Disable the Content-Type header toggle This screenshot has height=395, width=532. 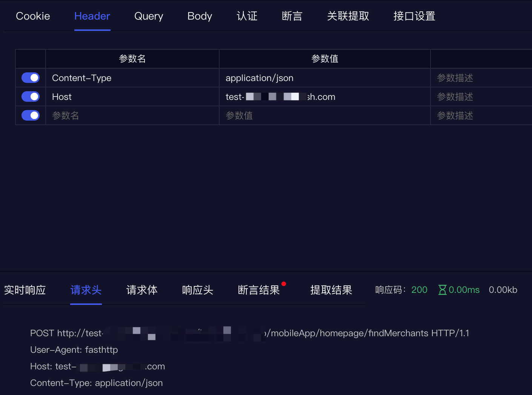point(31,78)
